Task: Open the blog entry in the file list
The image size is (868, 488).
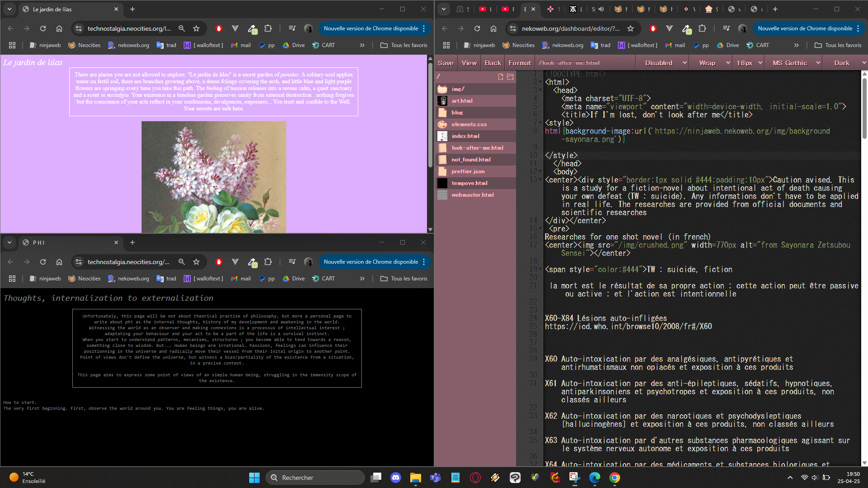Action: click(x=476, y=113)
